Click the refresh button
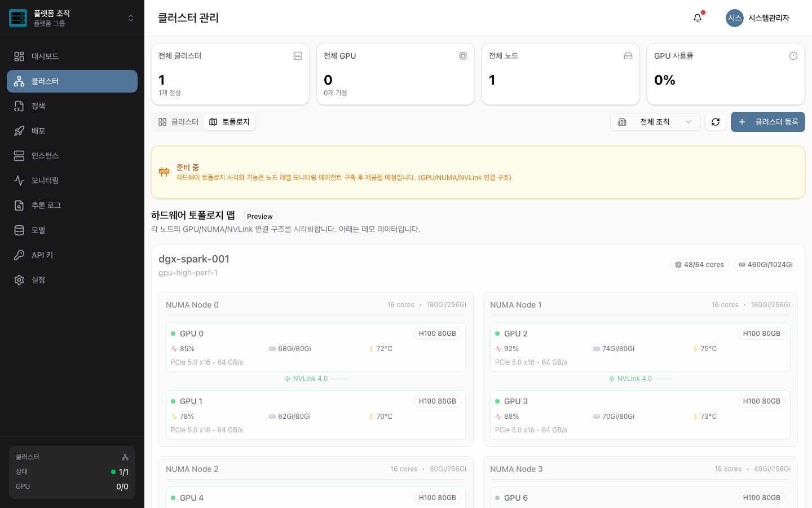This screenshot has height=508, width=812. click(716, 122)
